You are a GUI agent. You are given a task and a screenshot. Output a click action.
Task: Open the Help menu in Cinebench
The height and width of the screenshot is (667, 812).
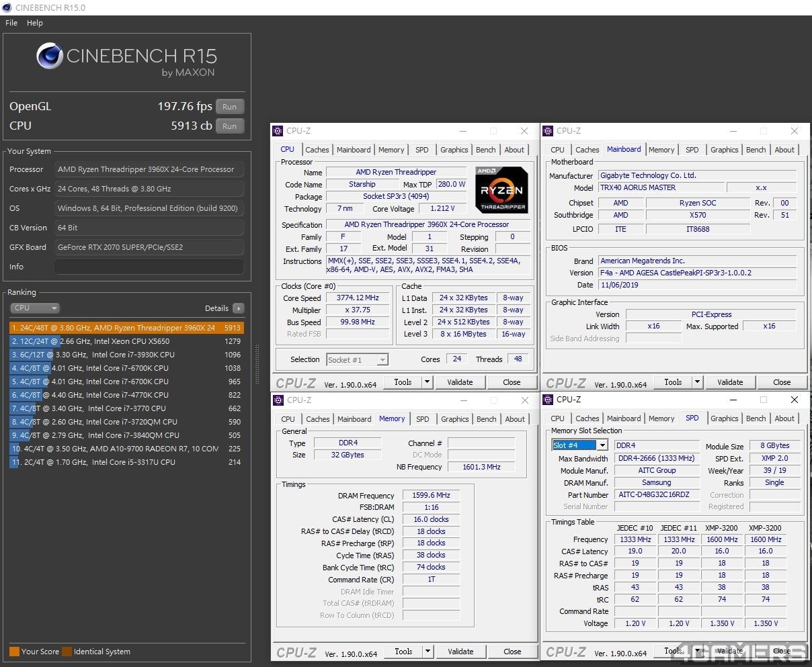point(35,23)
